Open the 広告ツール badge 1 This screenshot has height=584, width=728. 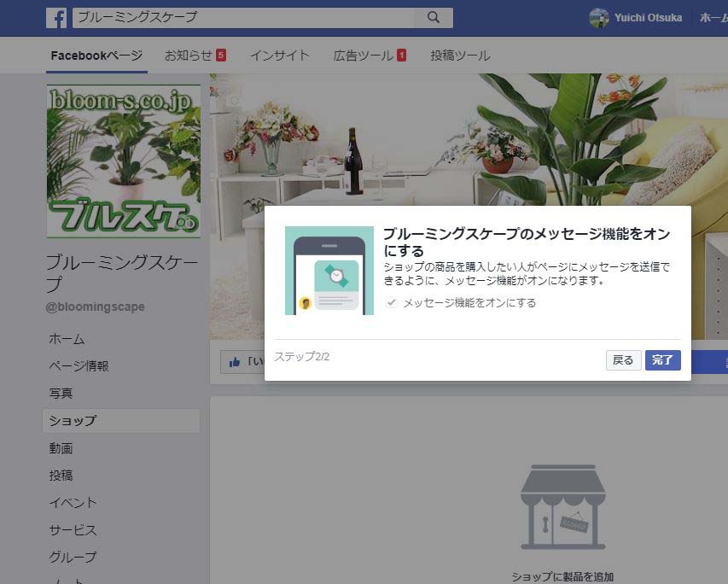pos(402,55)
